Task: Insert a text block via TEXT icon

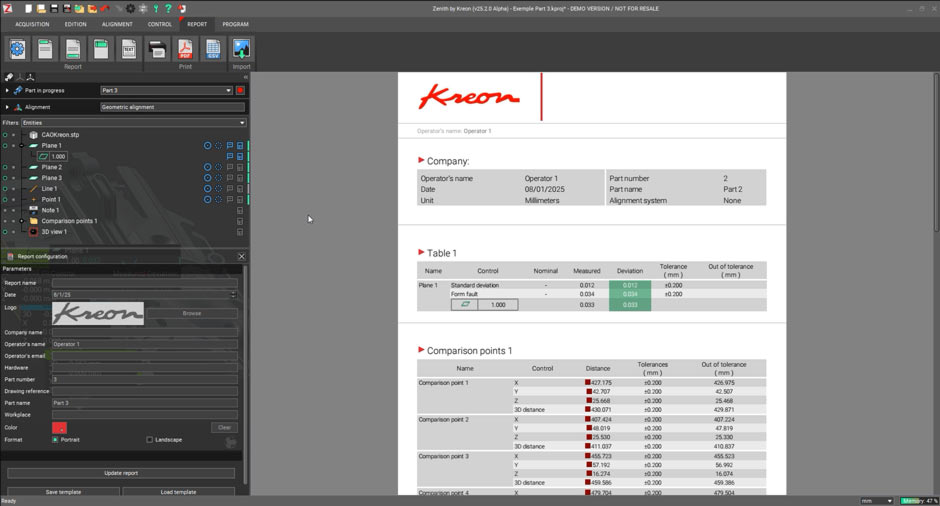Action: click(x=128, y=48)
